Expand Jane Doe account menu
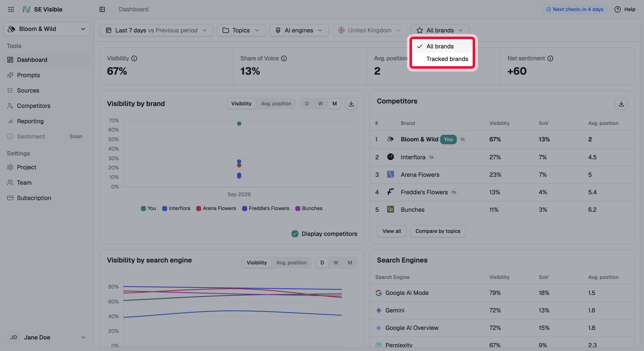The image size is (644, 351). pyautogui.click(x=47, y=337)
